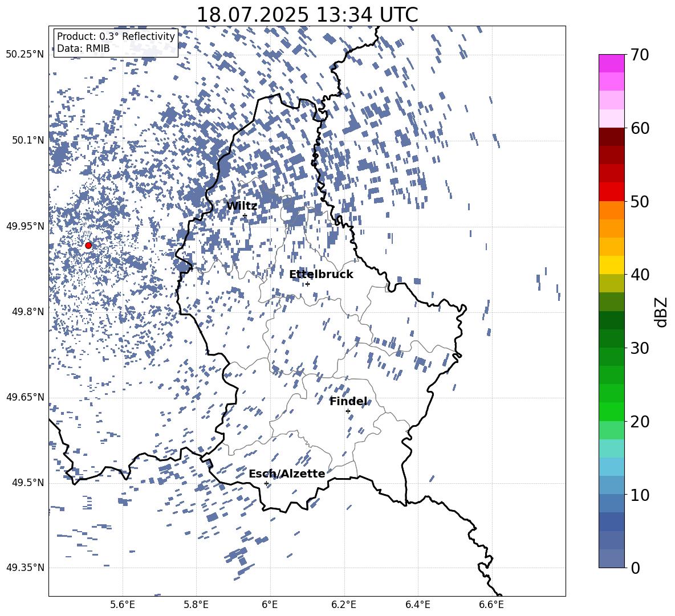The width and height of the screenshot is (675, 616).
Task: Click the Esch/Alzette city label
Action: point(287,474)
